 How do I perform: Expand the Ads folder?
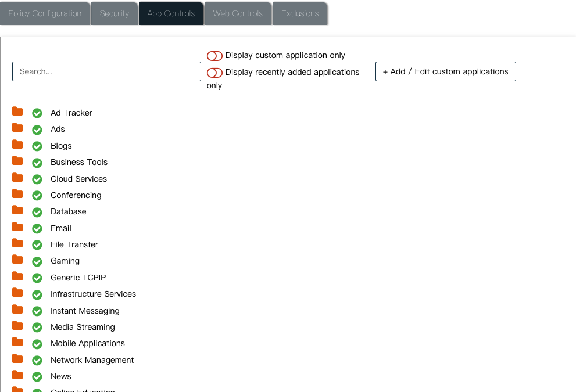[17, 128]
